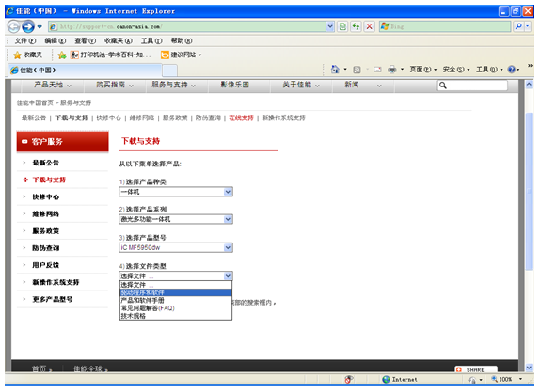Click 影像乐园 in site navigation
This screenshot has height=392, width=541.
(234, 85)
